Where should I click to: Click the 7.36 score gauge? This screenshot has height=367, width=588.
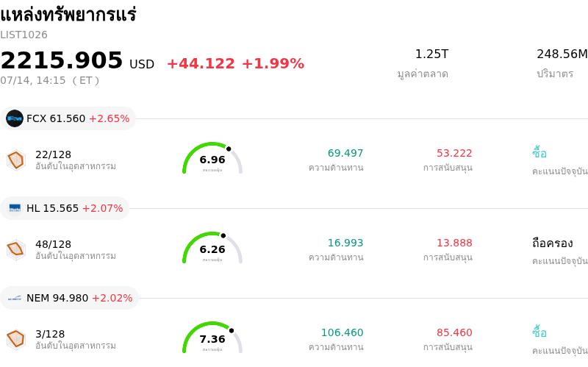click(x=212, y=338)
